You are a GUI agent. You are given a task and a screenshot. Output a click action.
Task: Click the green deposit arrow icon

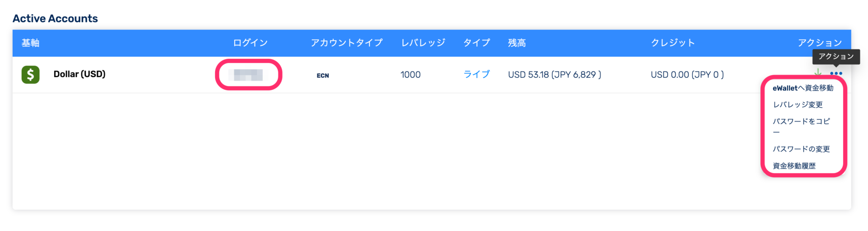tap(817, 73)
